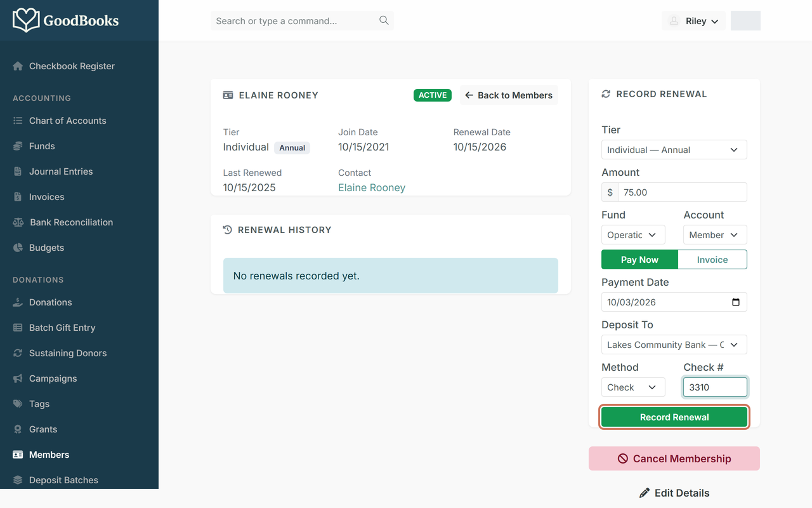Click the Edit Details button

click(x=674, y=493)
